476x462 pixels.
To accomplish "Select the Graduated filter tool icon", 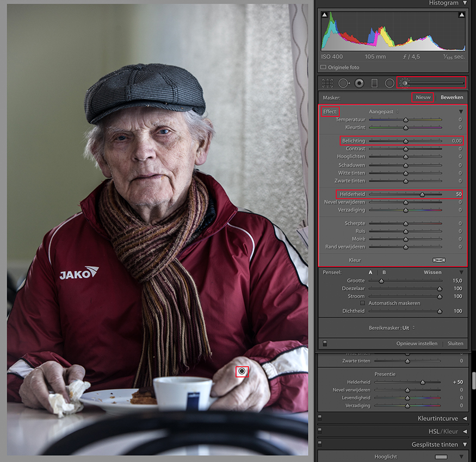I will point(374,83).
